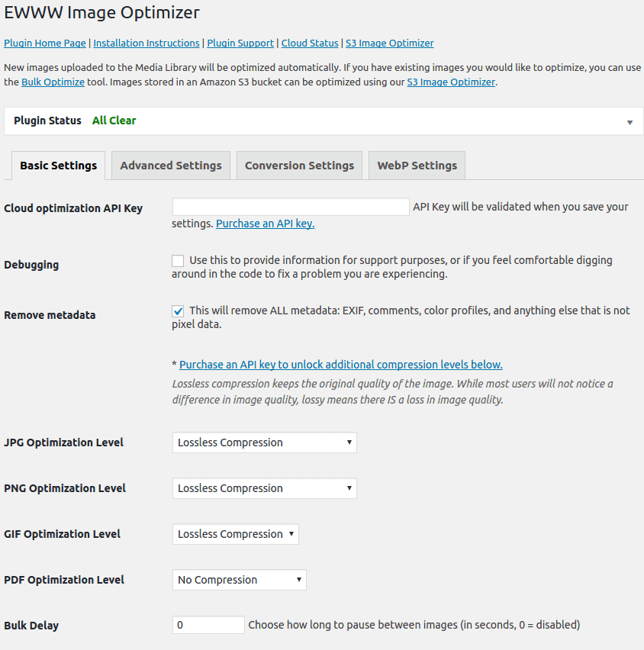Screen dimensions: 644x650
Task: Launch the Bulk Optimize tool link
Action: pos(53,82)
